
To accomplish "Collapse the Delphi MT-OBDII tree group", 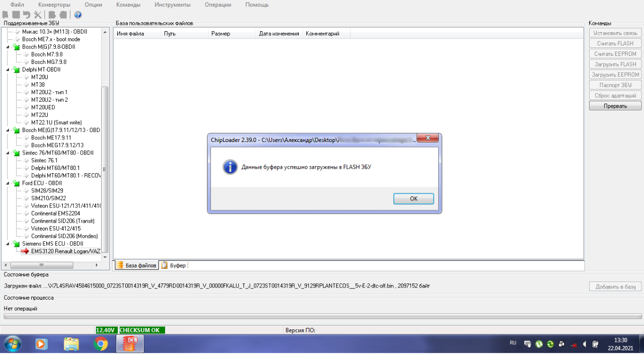I will pyautogui.click(x=8, y=69).
